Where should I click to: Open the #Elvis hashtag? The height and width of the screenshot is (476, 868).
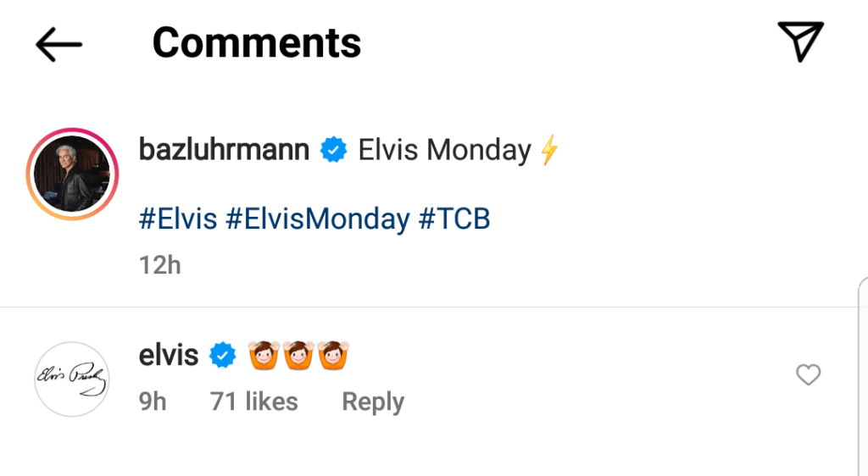pyautogui.click(x=177, y=219)
